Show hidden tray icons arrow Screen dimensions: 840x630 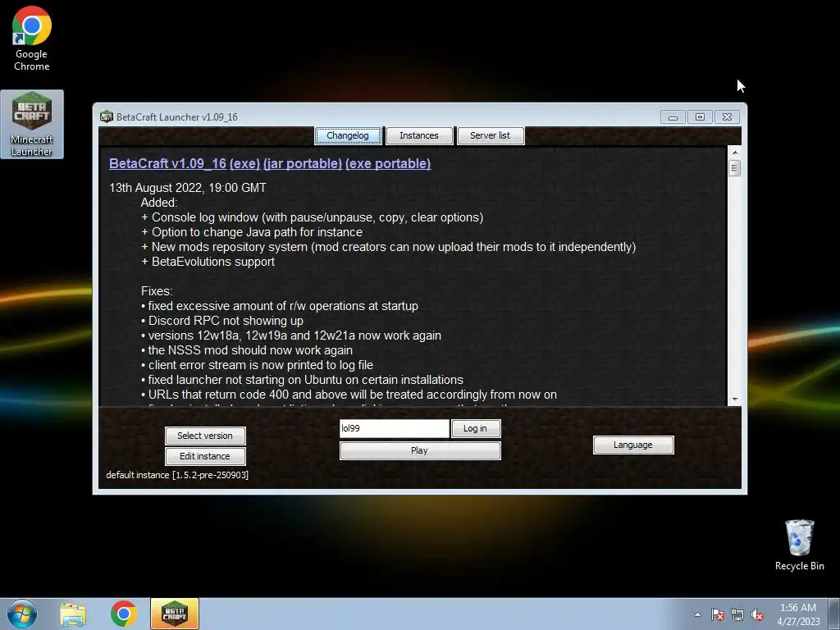tap(697, 614)
